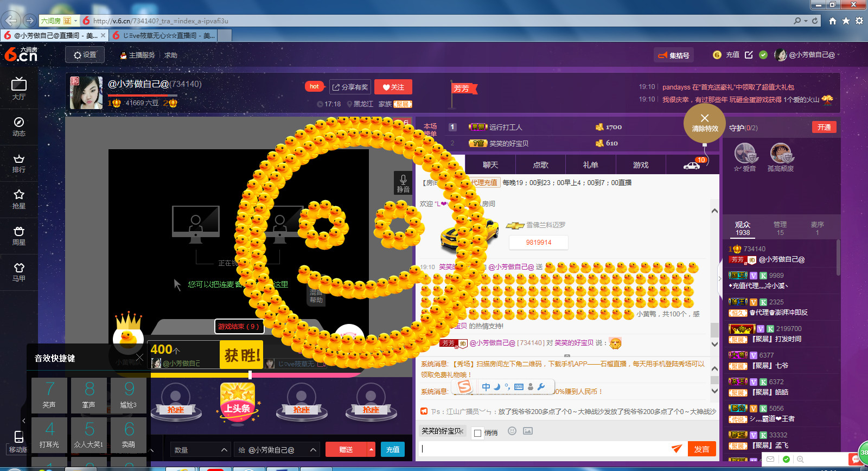Click the 关注 follow button

(393, 87)
